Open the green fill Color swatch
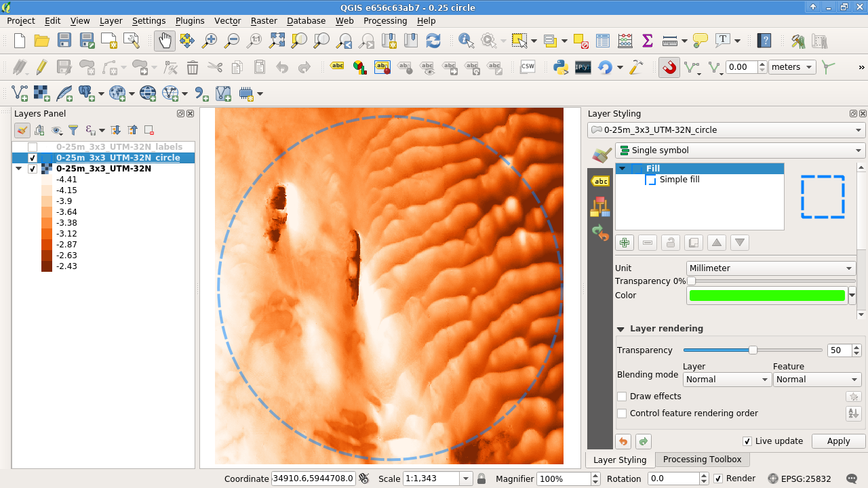This screenshot has height=488, width=868. point(767,296)
